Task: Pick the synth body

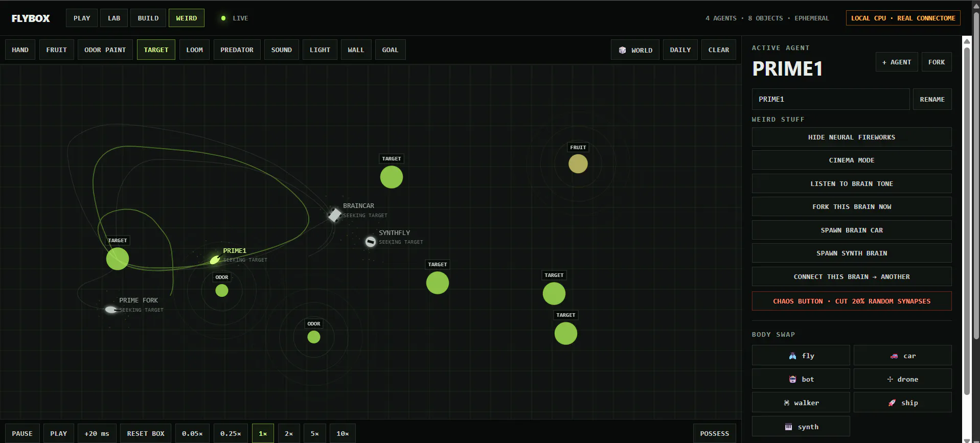Action: coord(801,427)
